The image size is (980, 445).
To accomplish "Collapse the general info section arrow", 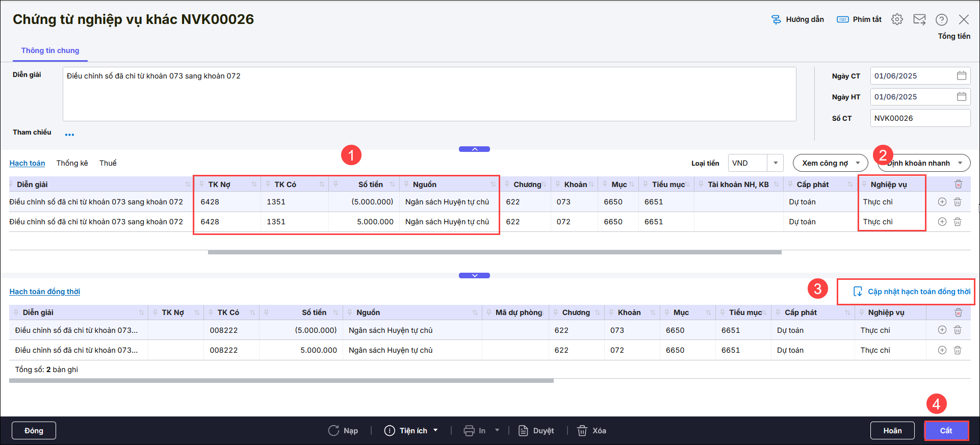I will pos(474,149).
